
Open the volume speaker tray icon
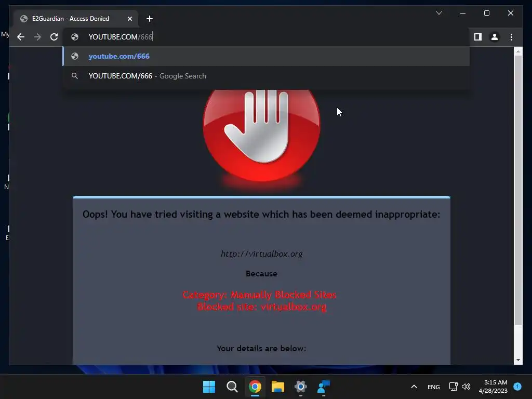click(x=466, y=387)
